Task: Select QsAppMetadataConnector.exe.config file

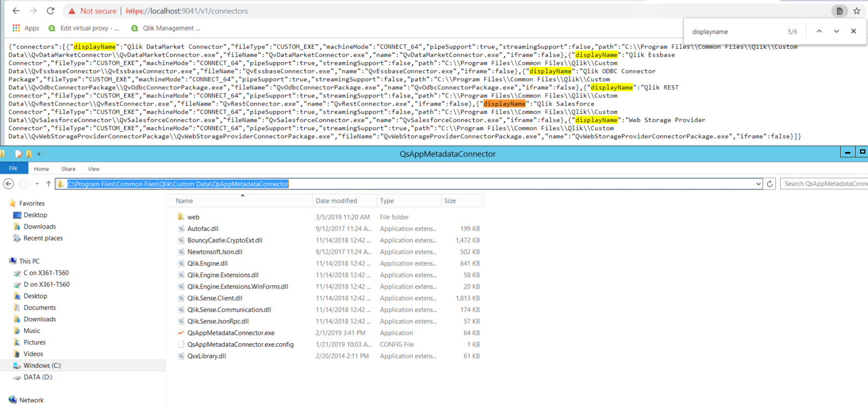Action: (241, 345)
